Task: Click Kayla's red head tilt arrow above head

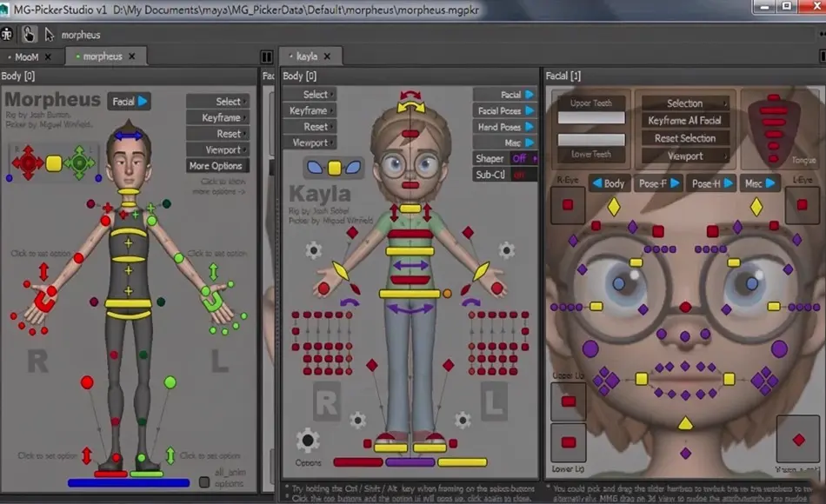Action: (410, 95)
